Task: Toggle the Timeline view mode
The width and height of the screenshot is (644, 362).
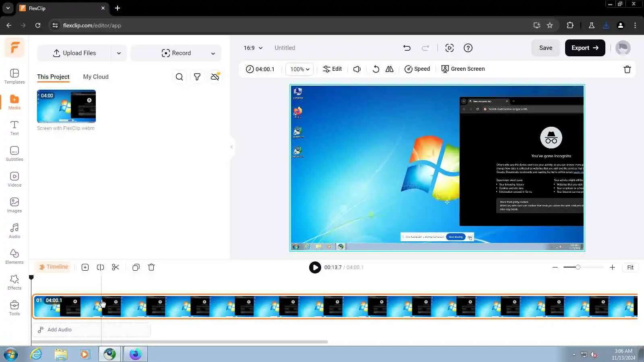Action: (54, 267)
